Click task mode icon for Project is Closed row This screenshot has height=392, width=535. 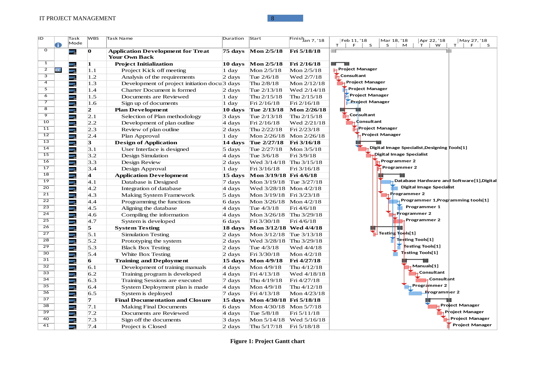(x=73, y=327)
